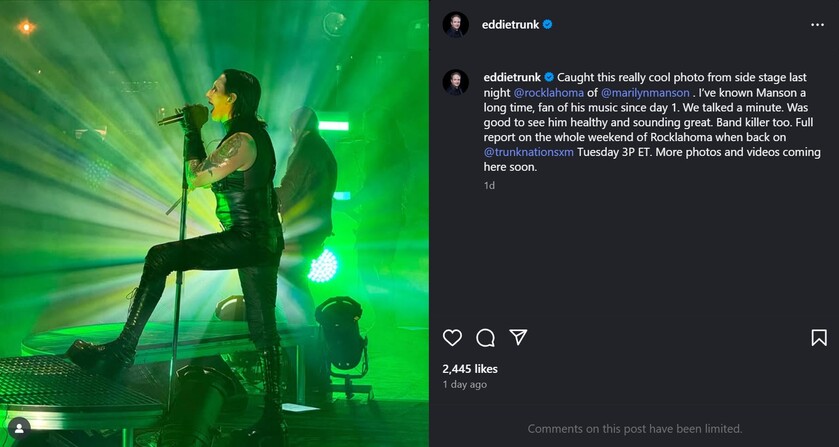Open comments via speech bubble icon
Image resolution: width=839 pixels, height=447 pixels.
point(485,338)
